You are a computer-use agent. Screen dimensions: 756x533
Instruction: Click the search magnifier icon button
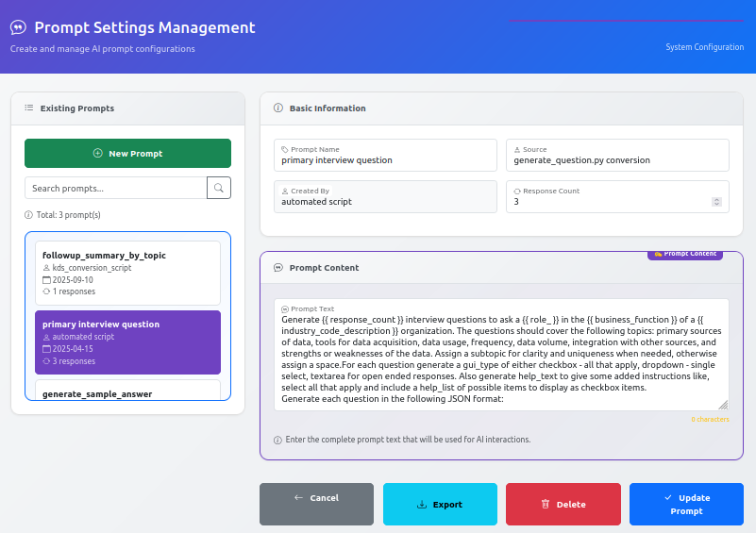pos(219,188)
